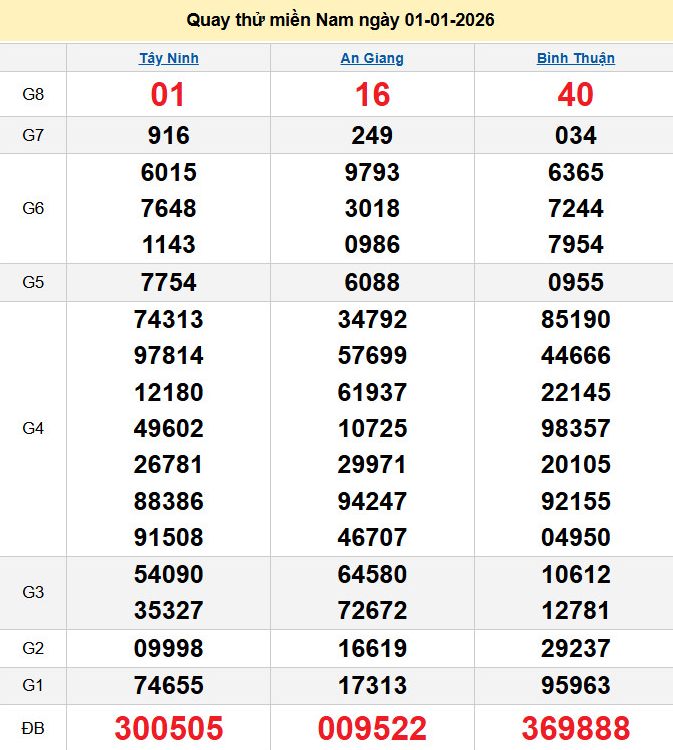The width and height of the screenshot is (673, 750).
Task: Open the Bình Thuận province link
Action: 575,58
